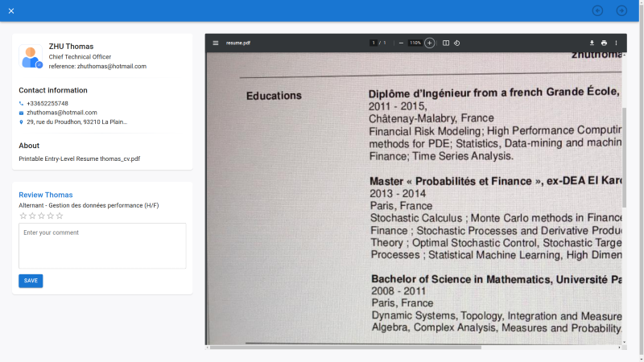The image size is (644, 362).
Task: Close the candidate profile view
Action: coord(11,10)
